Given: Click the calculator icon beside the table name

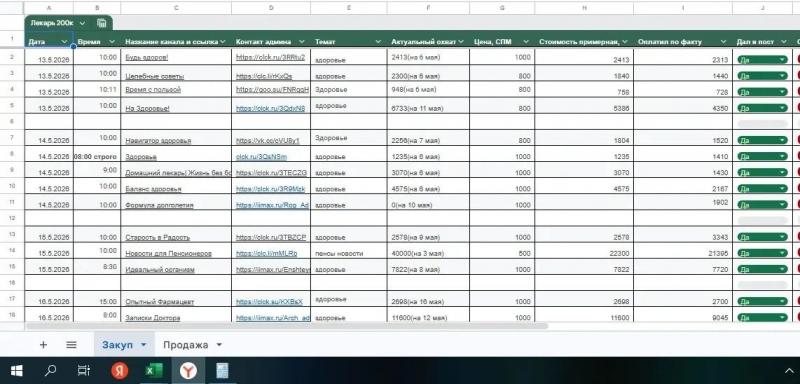Looking at the screenshot, I should pos(102,23).
